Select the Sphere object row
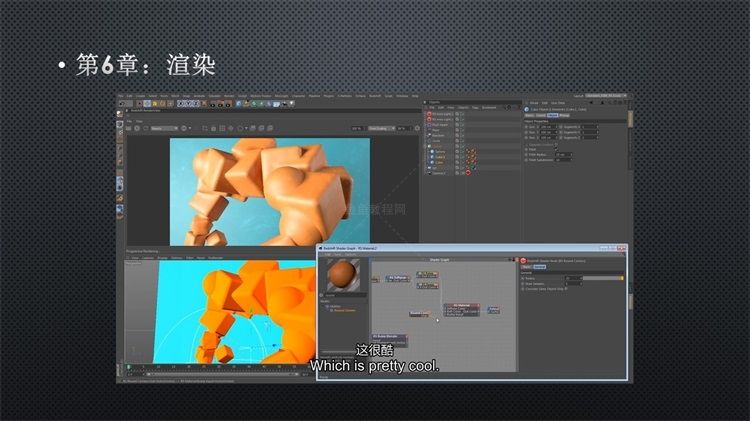Screen dimensions: 750x421 (440, 152)
